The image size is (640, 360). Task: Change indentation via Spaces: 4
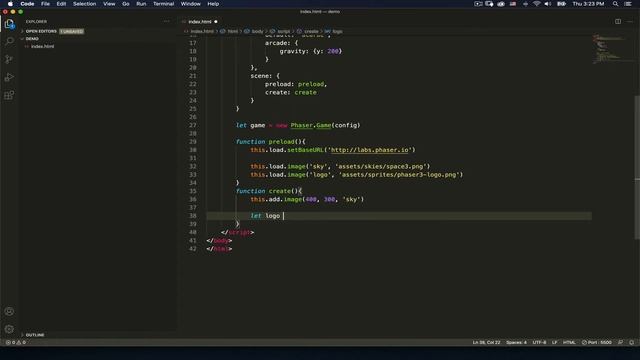click(x=516, y=342)
